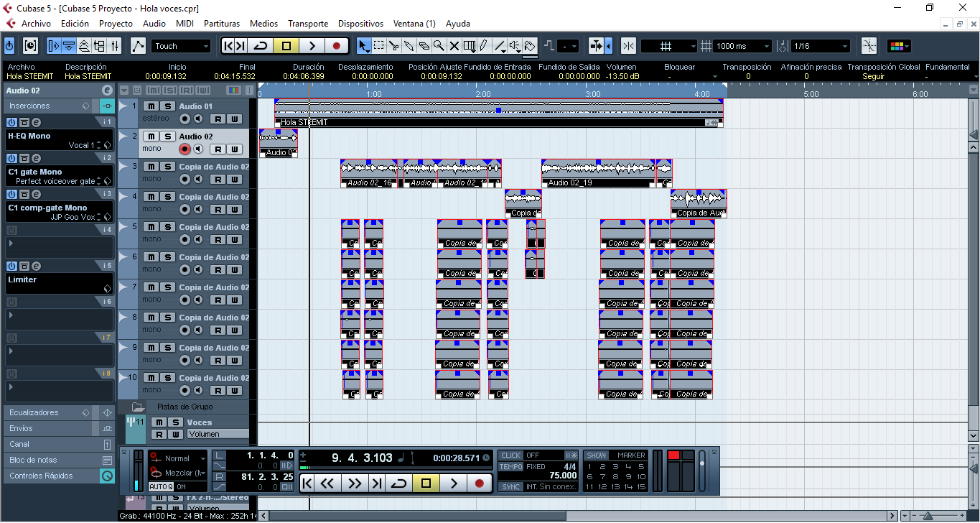Select the Line tool
The width and height of the screenshot is (980, 523).
(500, 46)
